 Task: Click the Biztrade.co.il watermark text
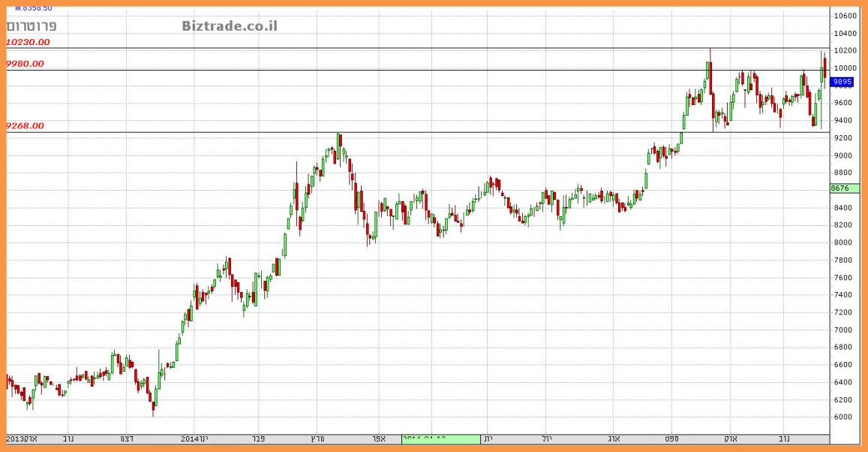pyautogui.click(x=230, y=26)
